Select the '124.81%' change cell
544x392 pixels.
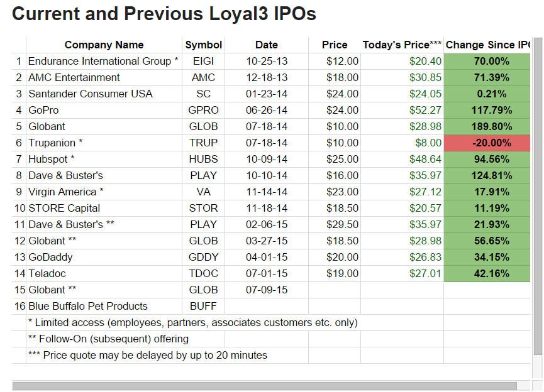487,175
